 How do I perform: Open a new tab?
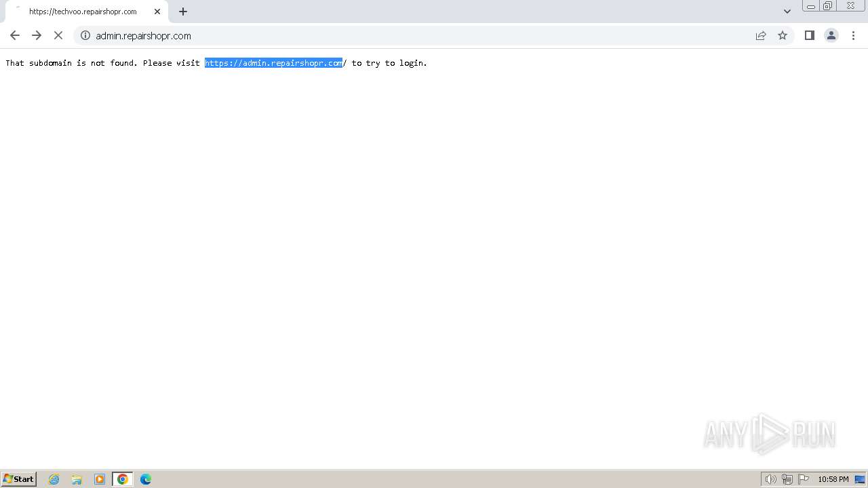point(183,12)
